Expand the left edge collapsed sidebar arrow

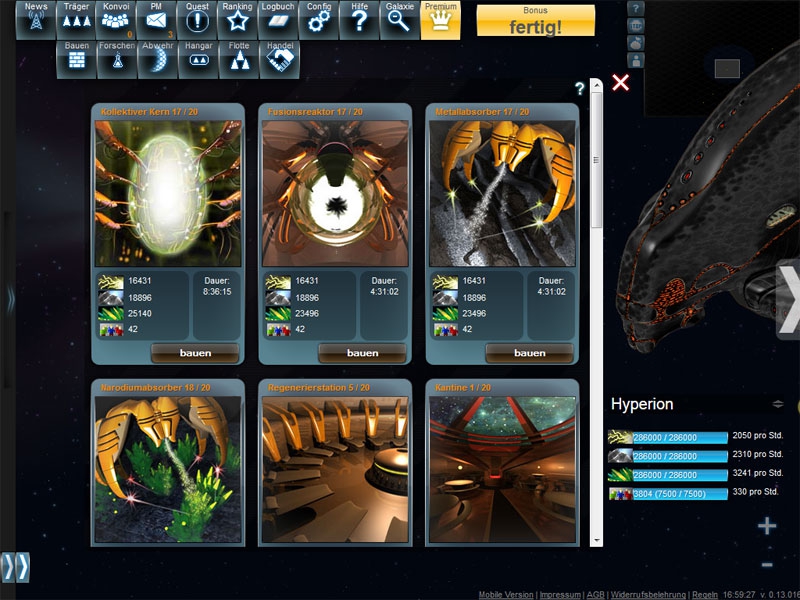[11, 300]
